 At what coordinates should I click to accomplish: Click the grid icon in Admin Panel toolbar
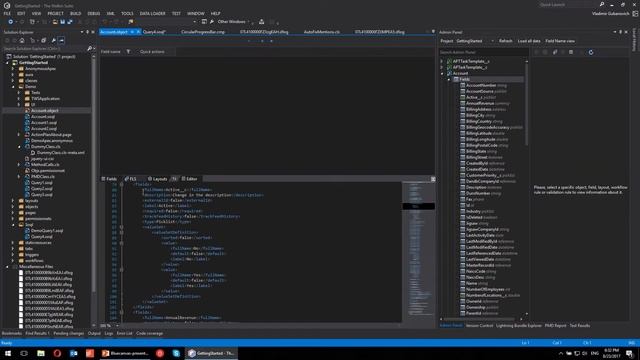pyautogui.click(x=571, y=52)
